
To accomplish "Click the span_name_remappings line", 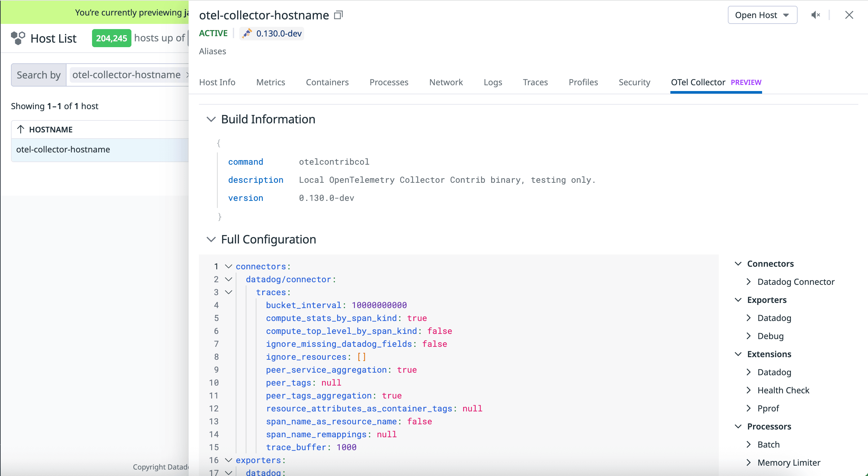I will (x=331, y=434).
